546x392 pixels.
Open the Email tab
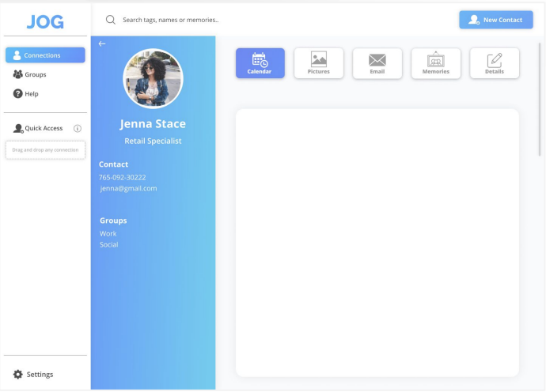pyautogui.click(x=377, y=63)
